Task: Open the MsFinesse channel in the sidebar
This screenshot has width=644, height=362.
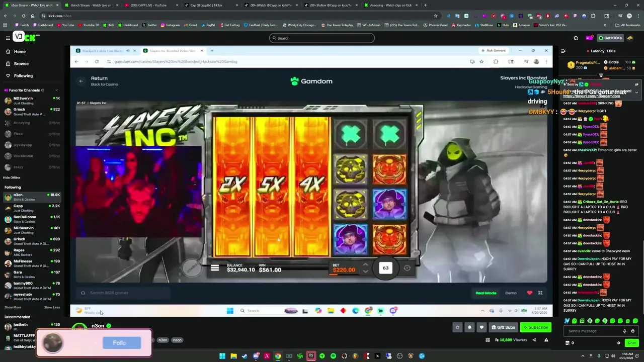Action: point(31,263)
